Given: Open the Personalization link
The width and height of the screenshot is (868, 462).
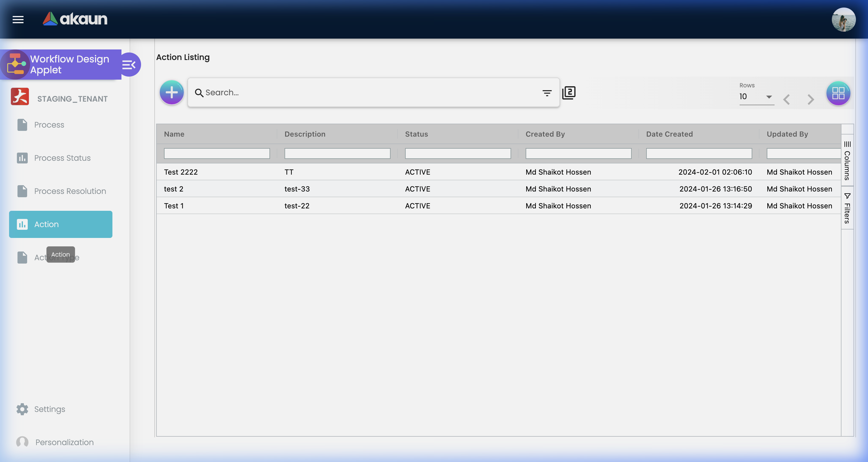Looking at the screenshot, I should [x=64, y=442].
